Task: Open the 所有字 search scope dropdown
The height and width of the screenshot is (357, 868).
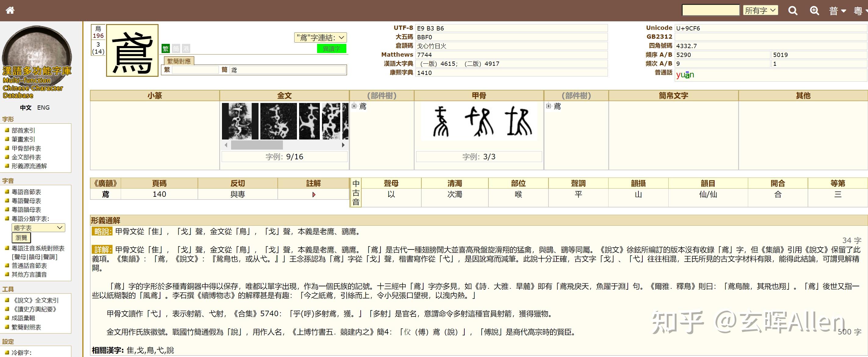Action: pos(760,10)
